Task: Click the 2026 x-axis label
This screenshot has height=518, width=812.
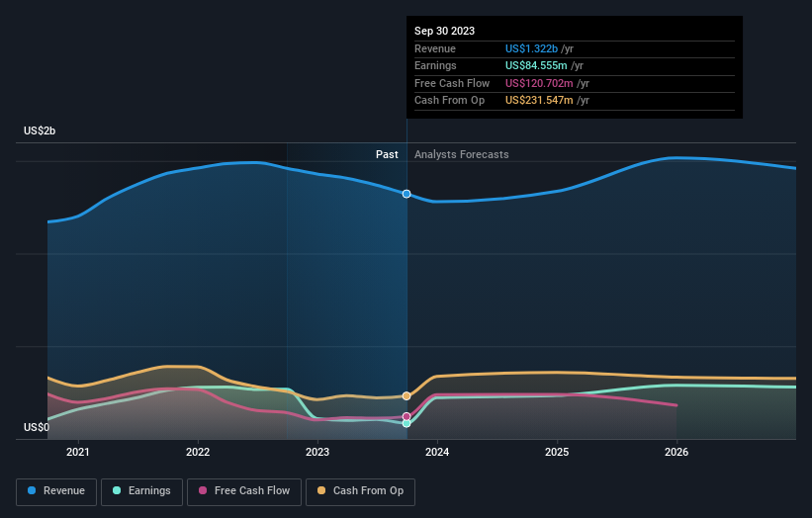Action: click(x=677, y=452)
